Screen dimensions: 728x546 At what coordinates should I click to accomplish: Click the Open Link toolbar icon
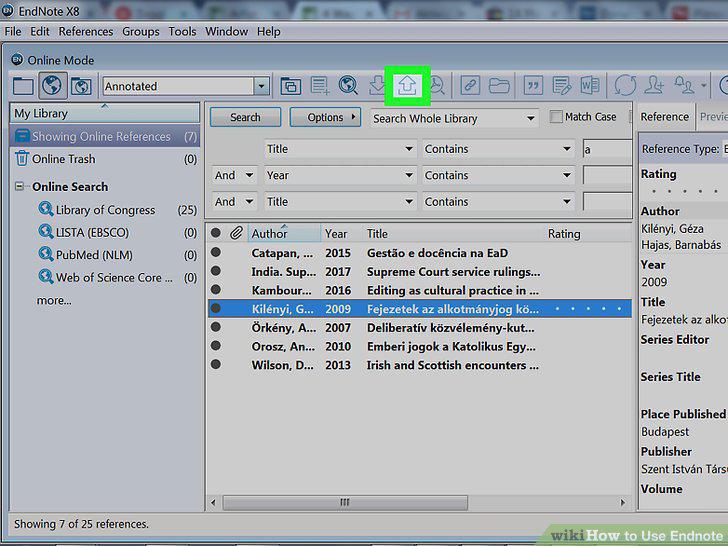pyautogui.click(x=470, y=86)
